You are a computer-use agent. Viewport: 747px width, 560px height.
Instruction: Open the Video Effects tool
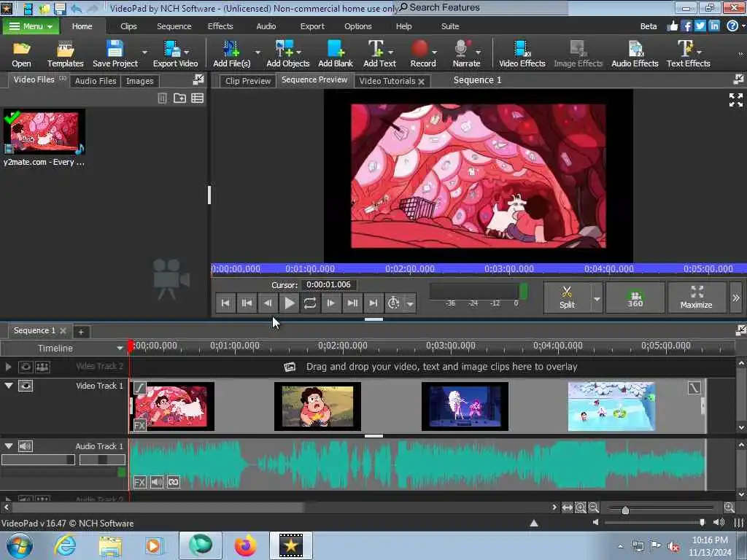(522, 54)
